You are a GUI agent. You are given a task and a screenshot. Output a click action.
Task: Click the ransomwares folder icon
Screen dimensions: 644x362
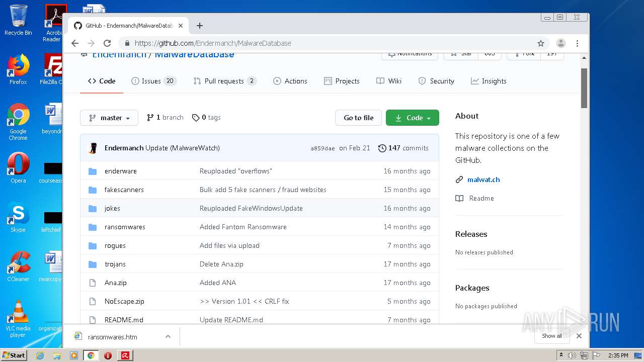click(93, 227)
